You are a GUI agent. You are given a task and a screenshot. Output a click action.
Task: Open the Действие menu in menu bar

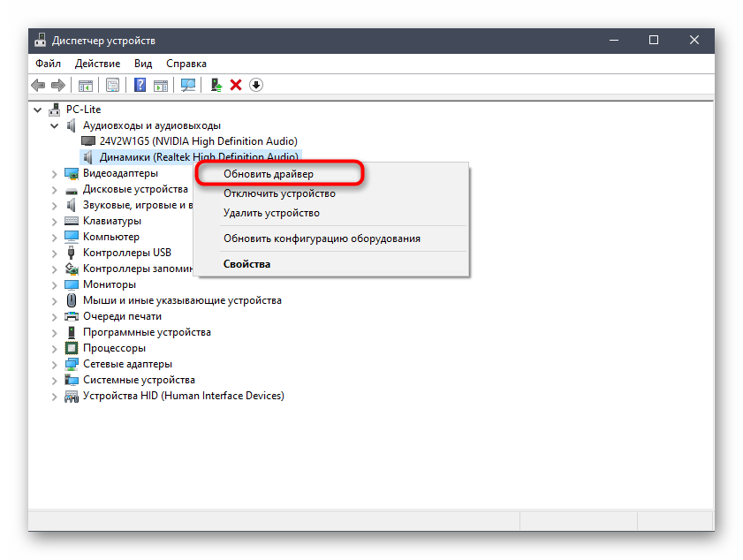coord(97,64)
